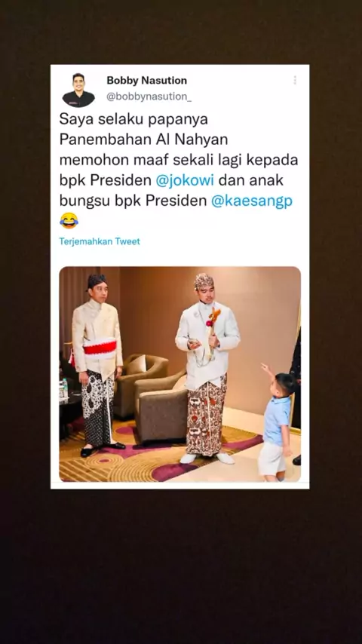Open Bobby Nasution's profile avatar
The height and width of the screenshot is (644, 362).
[x=78, y=90]
